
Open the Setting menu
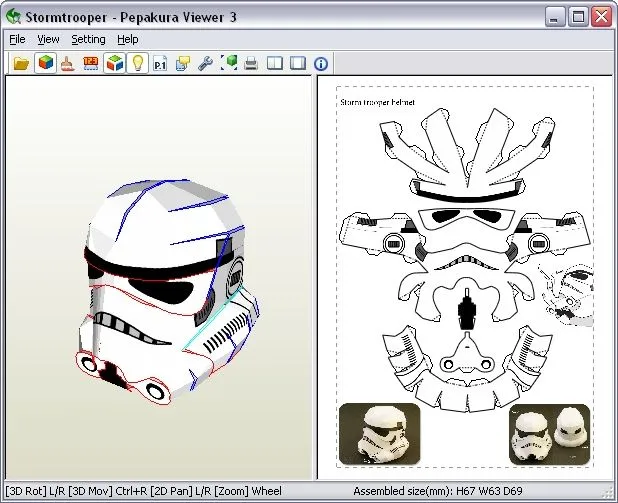tap(88, 39)
